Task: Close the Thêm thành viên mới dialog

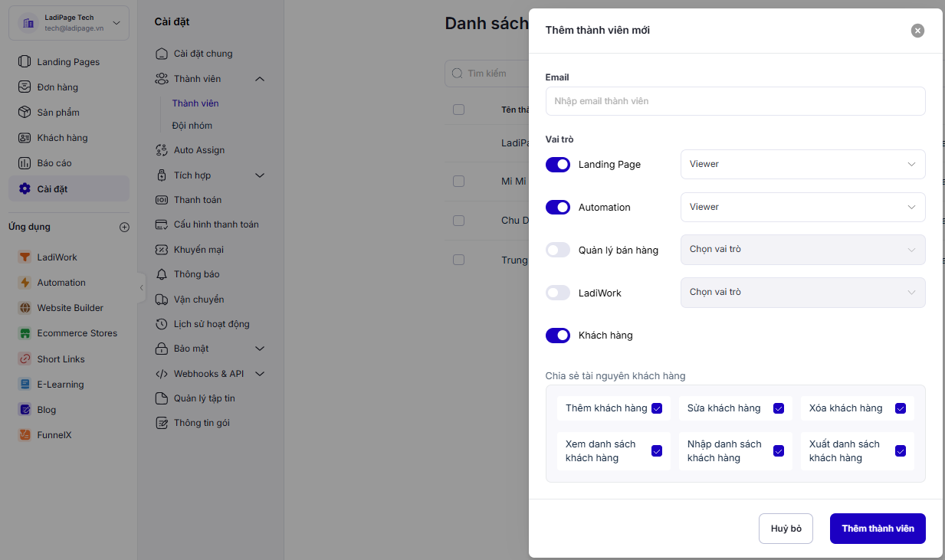Action: (917, 31)
